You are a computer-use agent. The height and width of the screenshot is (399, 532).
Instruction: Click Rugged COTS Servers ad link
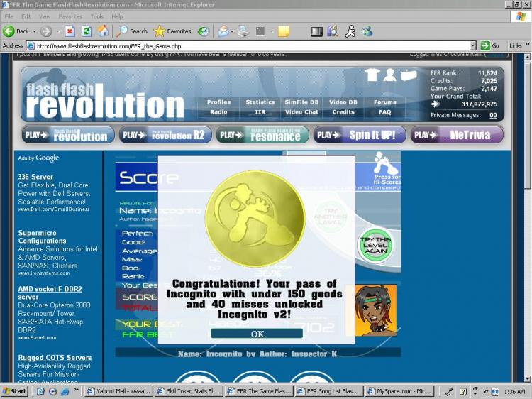click(55, 358)
